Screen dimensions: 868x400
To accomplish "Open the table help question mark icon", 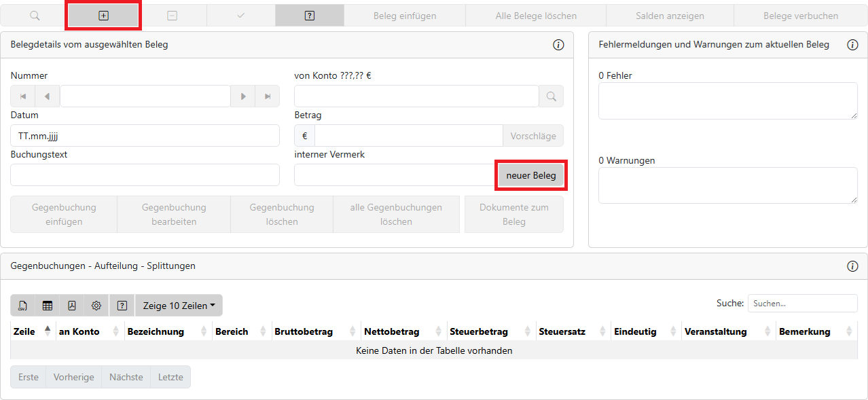I will click(122, 306).
